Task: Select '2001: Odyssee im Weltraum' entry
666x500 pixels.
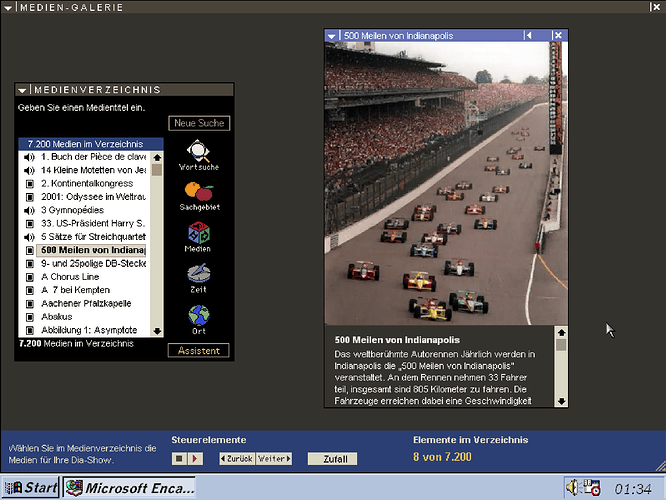Action: [x=93, y=197]
